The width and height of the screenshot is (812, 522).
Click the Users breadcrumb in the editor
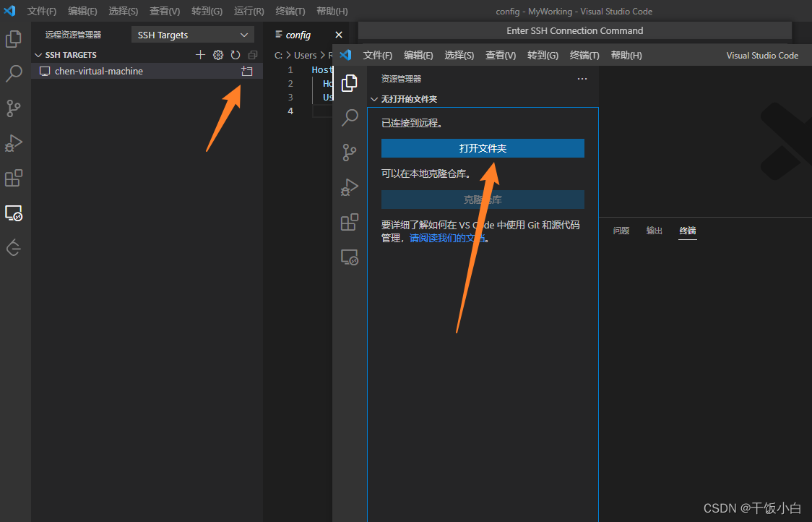pos(305,55)
